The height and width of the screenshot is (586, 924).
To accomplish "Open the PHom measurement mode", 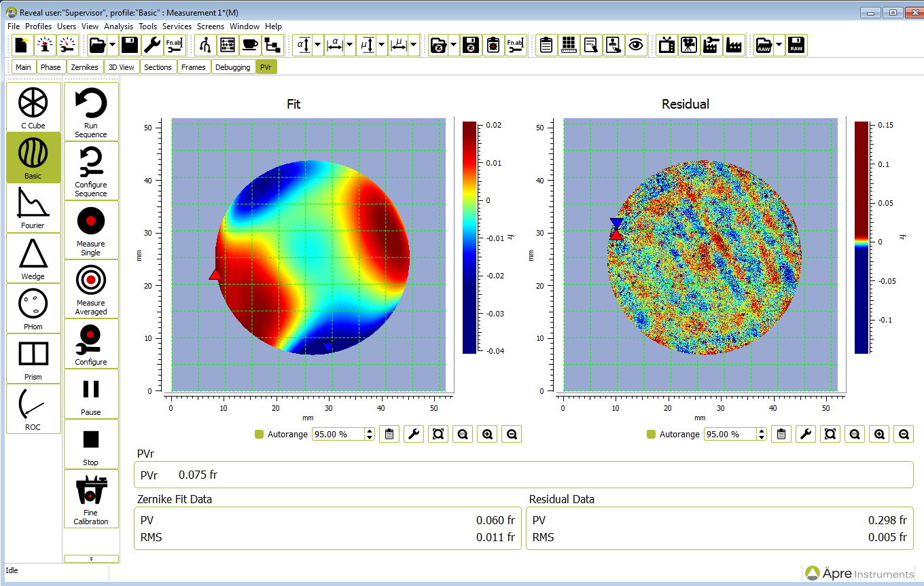I will pyautogui.click(x=33, y=308).
